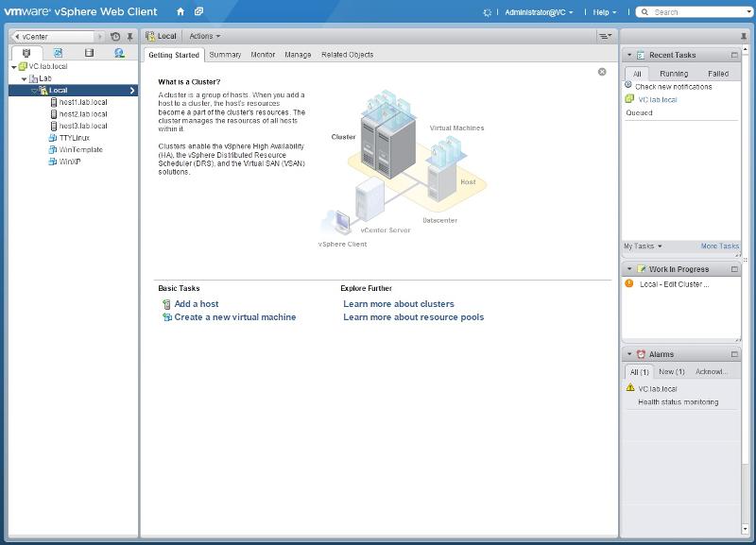Collapse the Local cluster node

point(34,91)
